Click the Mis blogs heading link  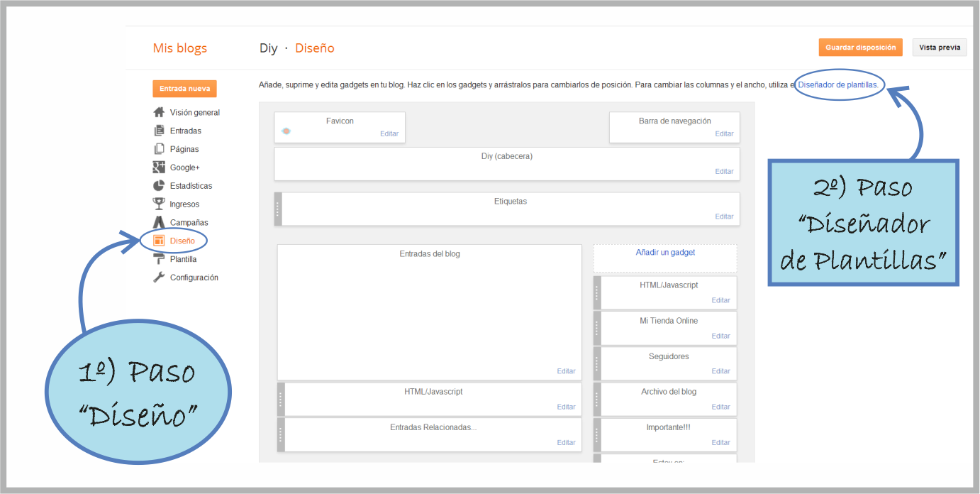click(x=180, y=48)
